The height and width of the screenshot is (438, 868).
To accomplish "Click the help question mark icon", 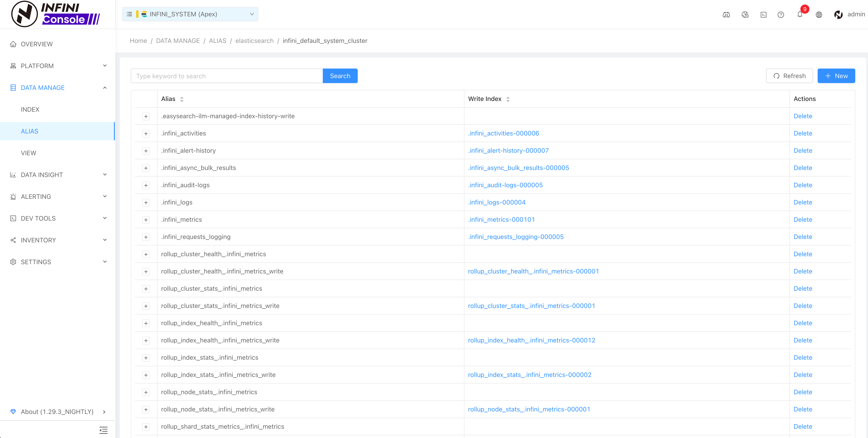I will tap(781, 15).
